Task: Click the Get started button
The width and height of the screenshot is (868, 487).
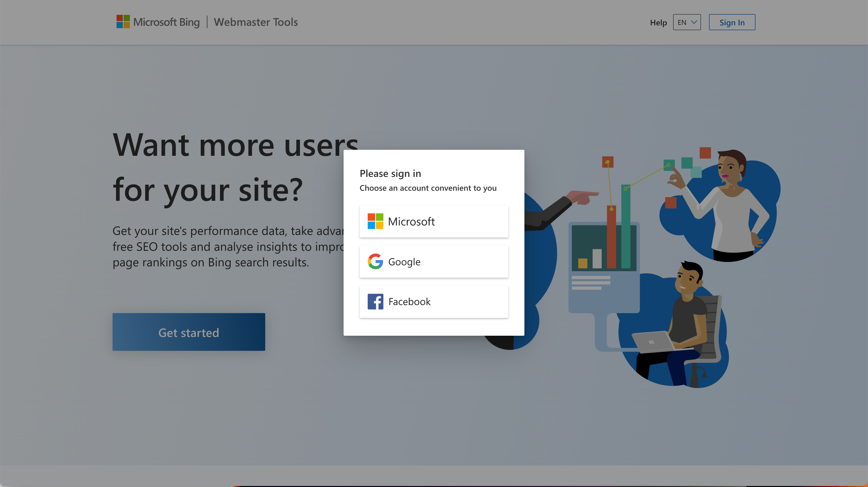Action: point(189,332)
